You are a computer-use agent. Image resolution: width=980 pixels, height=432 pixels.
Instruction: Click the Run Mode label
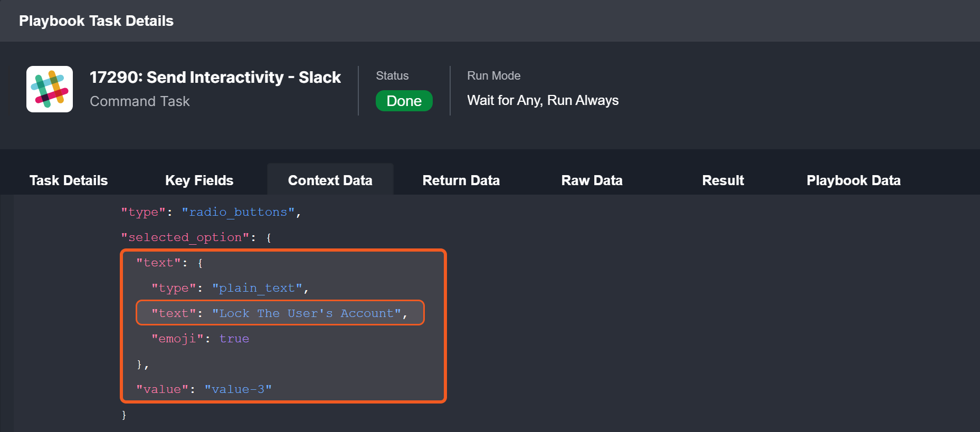[x=493, y=76]
